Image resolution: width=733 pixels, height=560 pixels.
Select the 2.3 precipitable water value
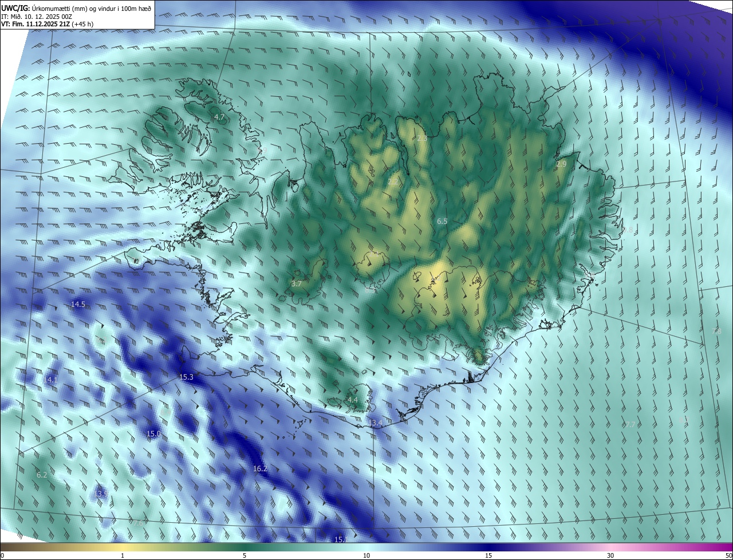click(x=422, y=139)
